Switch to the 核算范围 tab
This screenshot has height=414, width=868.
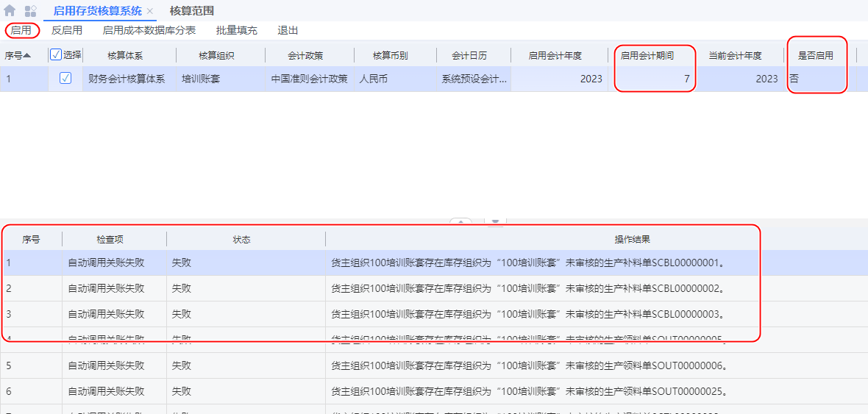(x=191, y=11)
